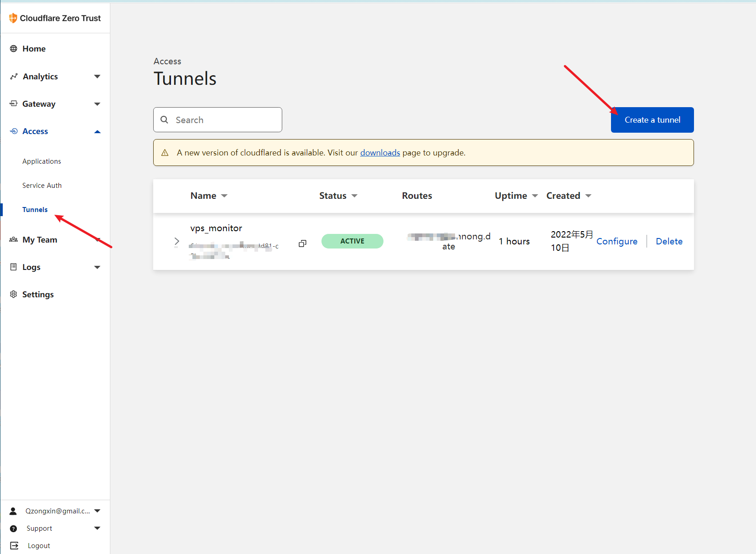Click the Settings gear icon
The width and height of the screenshot is (756, 554).
click(14, 295)
